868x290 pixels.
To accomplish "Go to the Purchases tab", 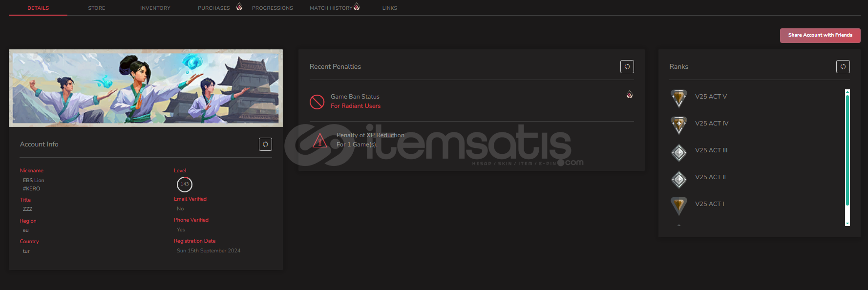I will click(x=214, y=8).
